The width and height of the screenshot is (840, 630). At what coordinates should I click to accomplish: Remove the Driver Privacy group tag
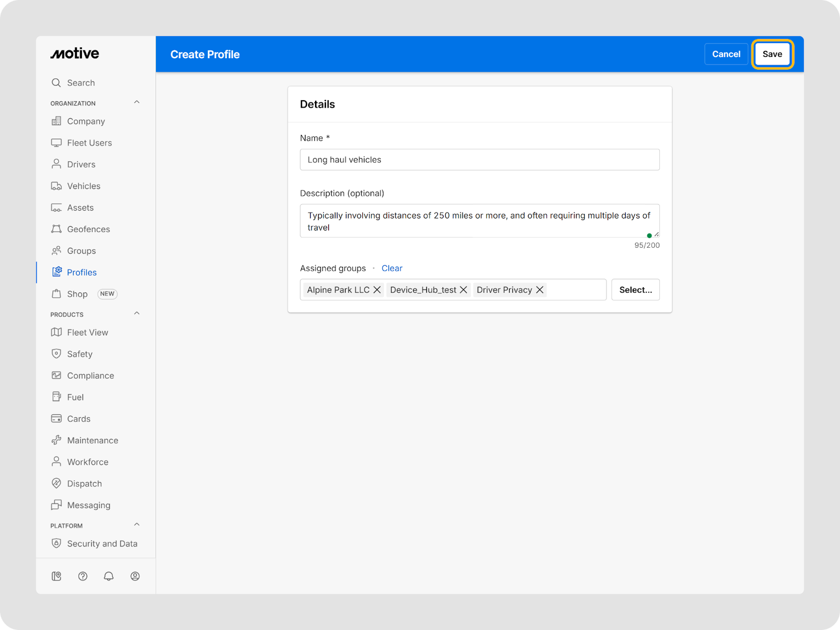click(x=540, y=290)
